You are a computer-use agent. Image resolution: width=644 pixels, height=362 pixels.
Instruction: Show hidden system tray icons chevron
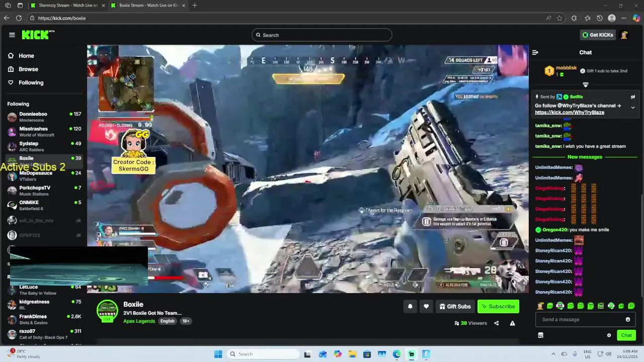tap(553, 354)
